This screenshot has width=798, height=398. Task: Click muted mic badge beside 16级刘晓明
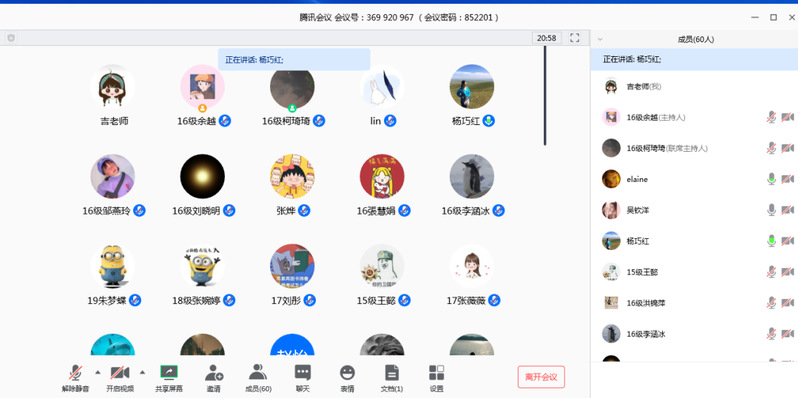point(229,211)
